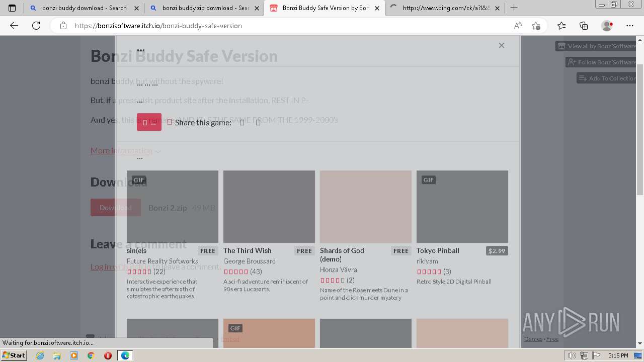The height and width of the screenshot is (362, 644).
Task: Close the Bonzi Buddy Safe Version tab
Action: click(x=377, y=8)
